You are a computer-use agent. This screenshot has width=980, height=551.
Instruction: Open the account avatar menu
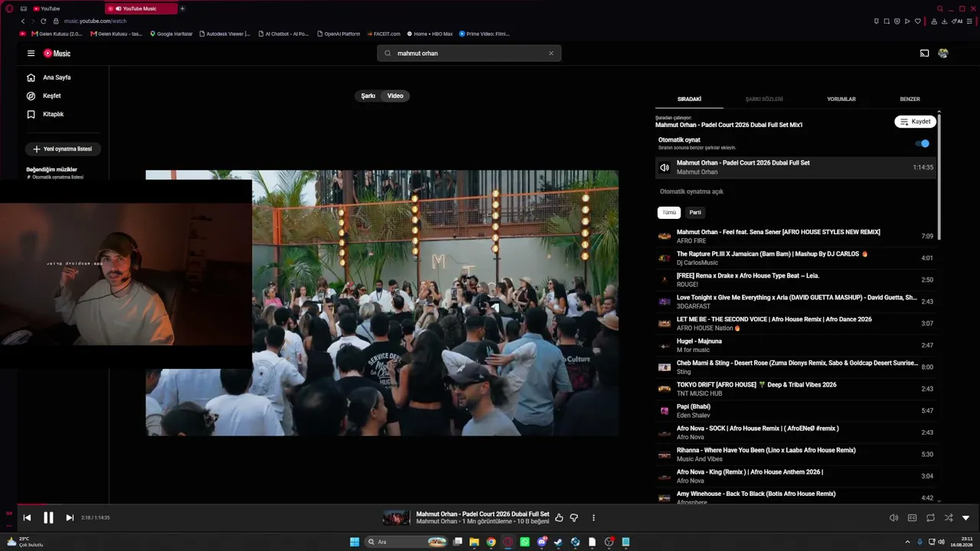click(x=943, y=54)
